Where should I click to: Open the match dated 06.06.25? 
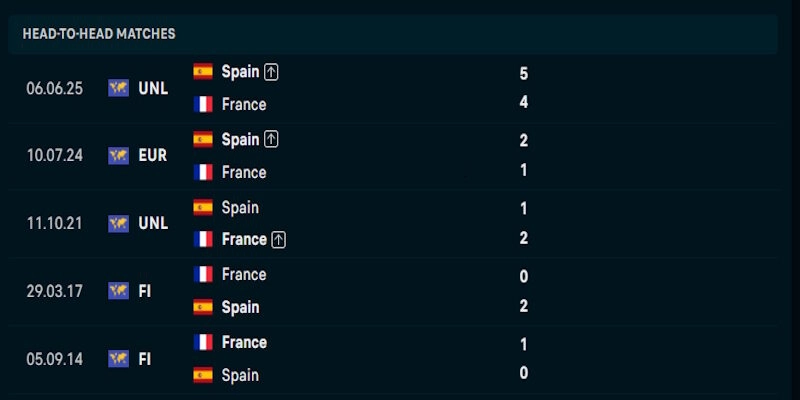click(x=393, y=89)
